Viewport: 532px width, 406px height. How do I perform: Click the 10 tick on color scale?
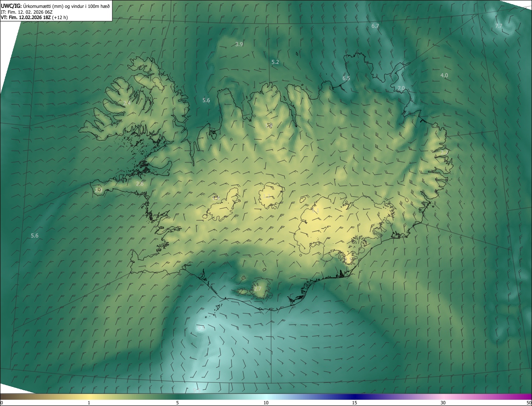point(266,403)
